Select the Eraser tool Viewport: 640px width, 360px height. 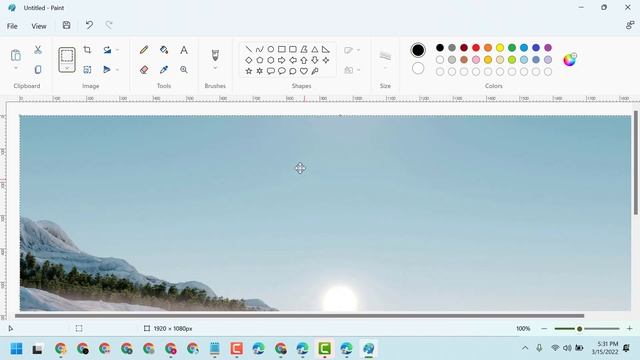tap(144, 70)
